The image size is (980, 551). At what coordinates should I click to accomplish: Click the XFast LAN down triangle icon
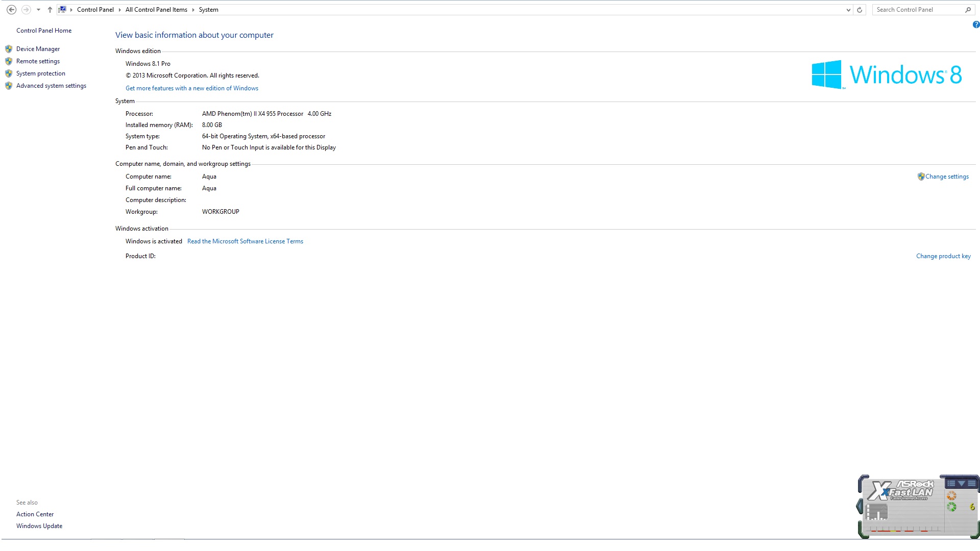point(961,483)
